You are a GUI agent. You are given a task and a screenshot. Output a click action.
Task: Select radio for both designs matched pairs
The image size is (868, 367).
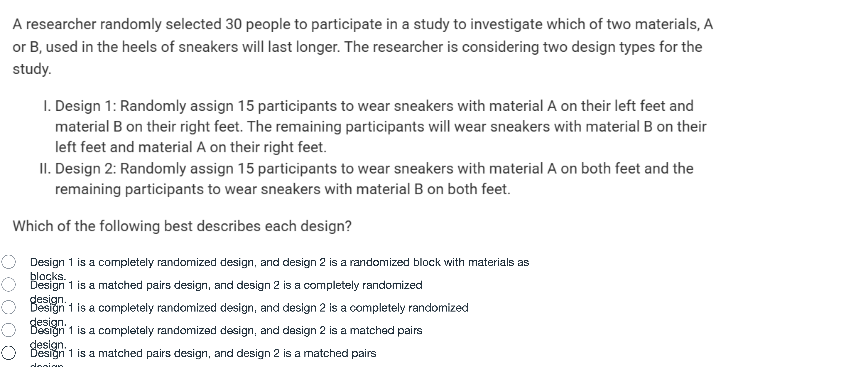pyautogui.click(x=8, y=353)
